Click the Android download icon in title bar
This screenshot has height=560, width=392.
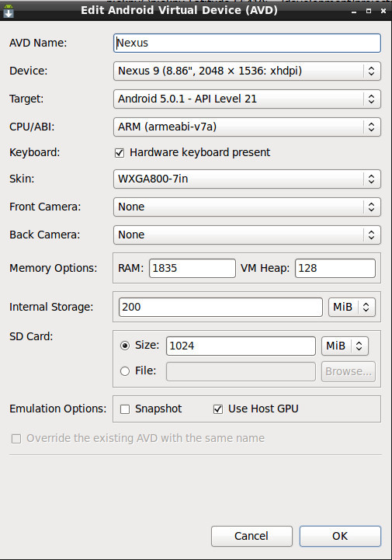[9, 11]
